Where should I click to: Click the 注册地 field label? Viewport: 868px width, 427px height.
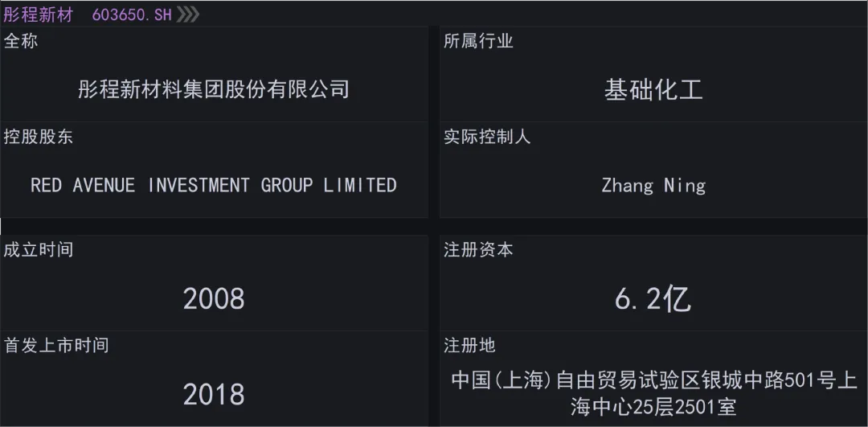tap(469, 345)
